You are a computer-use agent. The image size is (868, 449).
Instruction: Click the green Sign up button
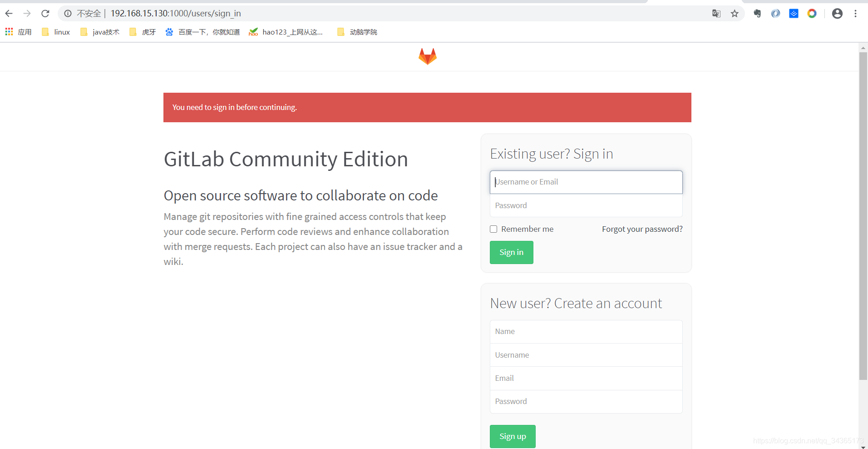[x=513, y=436]
